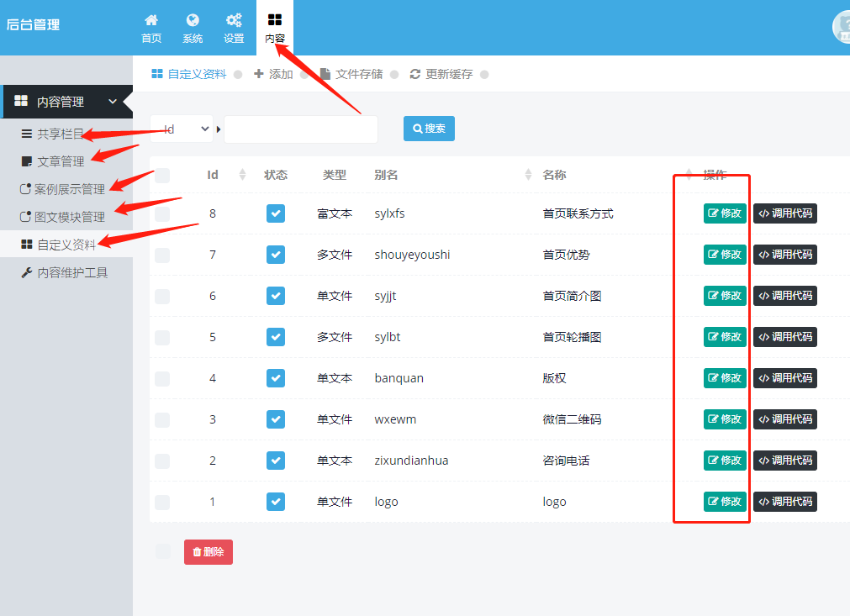Click 修改 for the 首页轮播图 row
Screen dimensions: 850x616
coord(725,337)
